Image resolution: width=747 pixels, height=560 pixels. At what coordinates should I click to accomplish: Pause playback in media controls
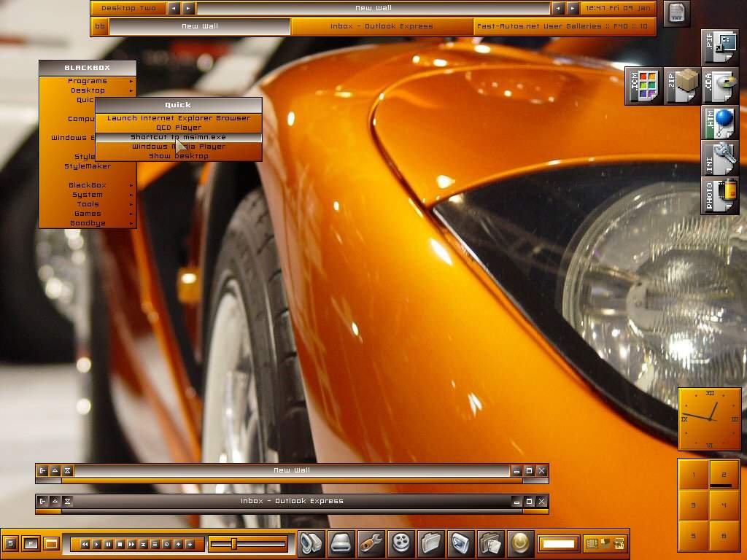click(108, 544)
